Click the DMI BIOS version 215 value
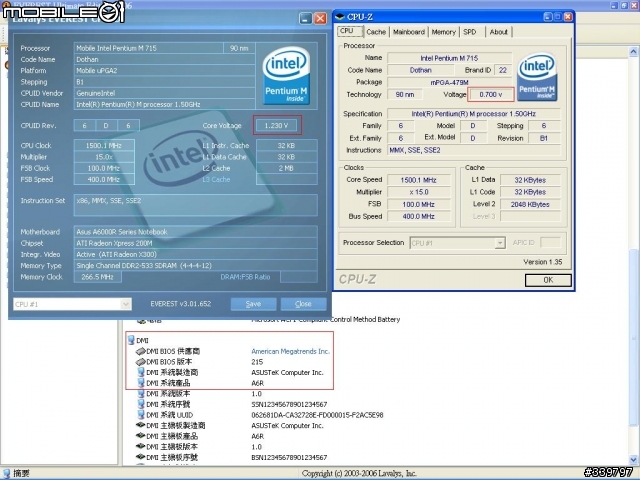This screenshot has height=480, width=640. 257,362
